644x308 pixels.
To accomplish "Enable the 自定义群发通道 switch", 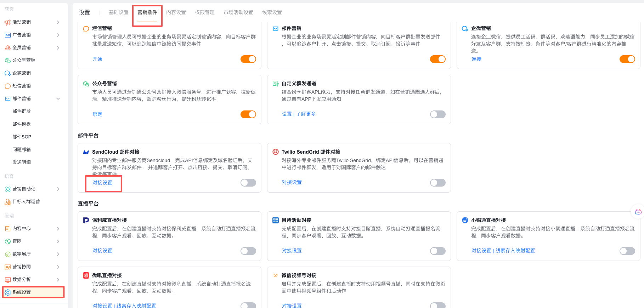I will pos(438,114).
